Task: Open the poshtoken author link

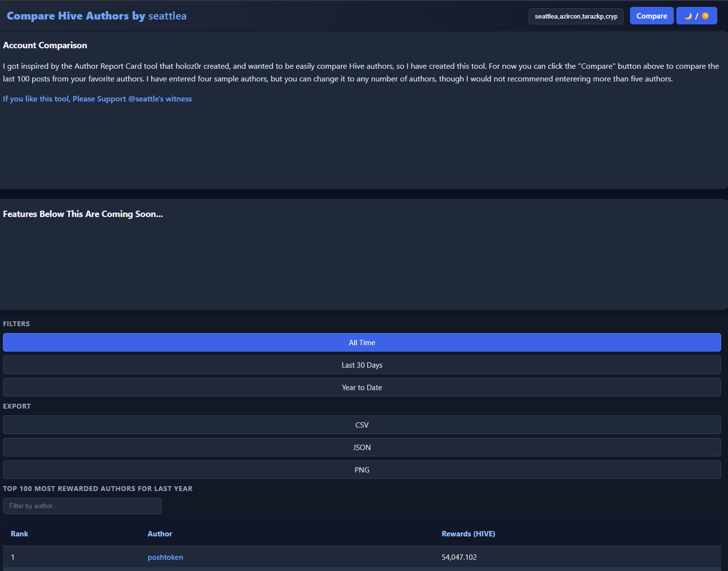Action: (x=165, y=557)
